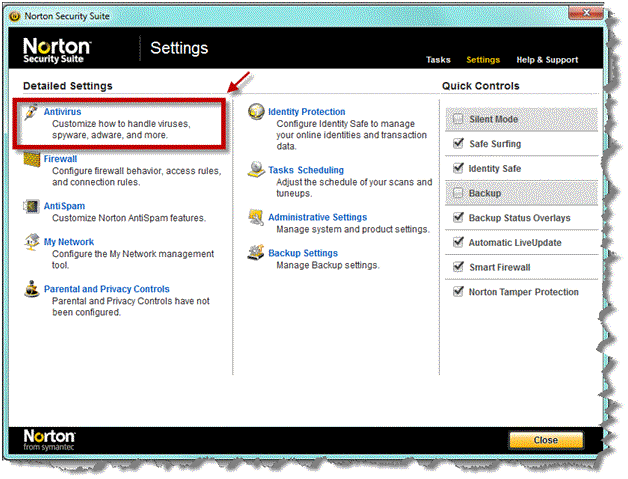The height and width of the screenshot is (479, 628).
Task: Uncheck the Identity Safe checkbox
Action: pos(458,168)
